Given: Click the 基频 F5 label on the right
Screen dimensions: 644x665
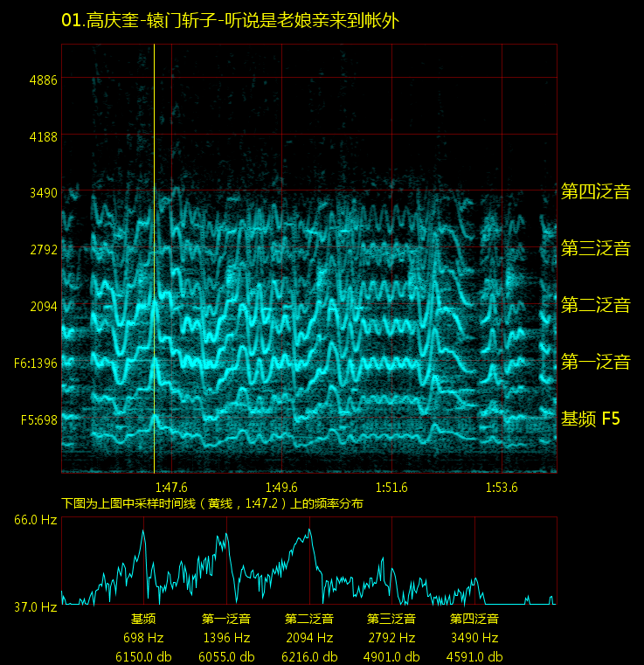Looking at the screenshot, I should 590,419.
